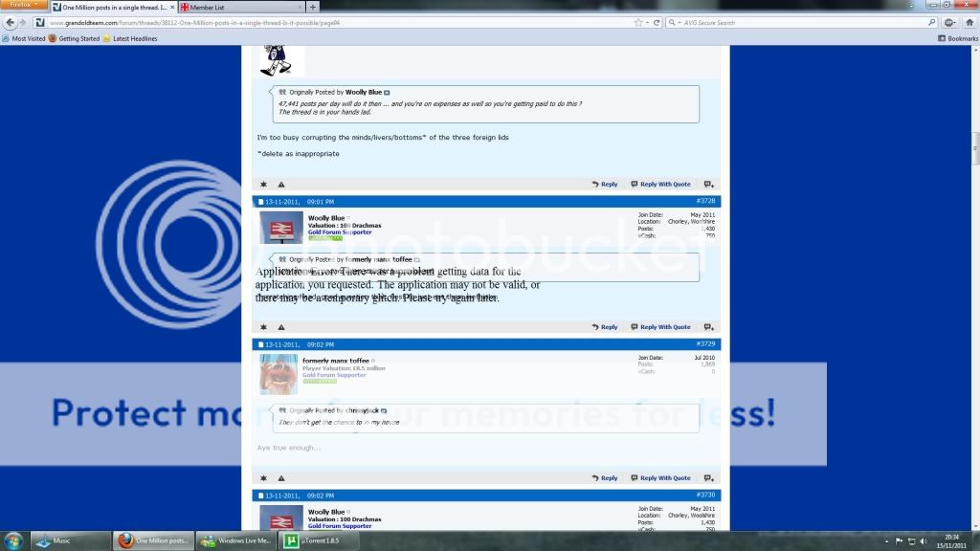Click the browser forward arrow

coord(23,23)
